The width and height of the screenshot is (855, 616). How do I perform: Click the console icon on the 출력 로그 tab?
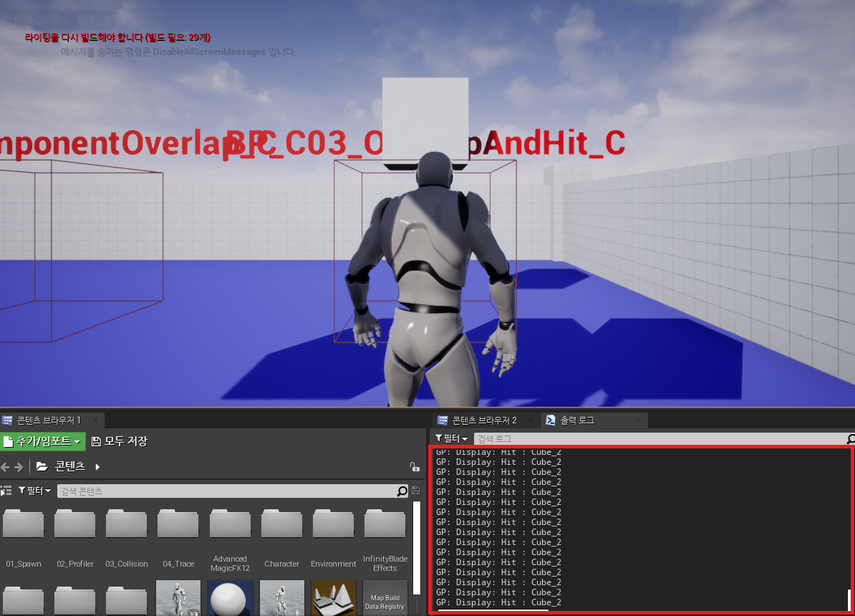point(550,420)
